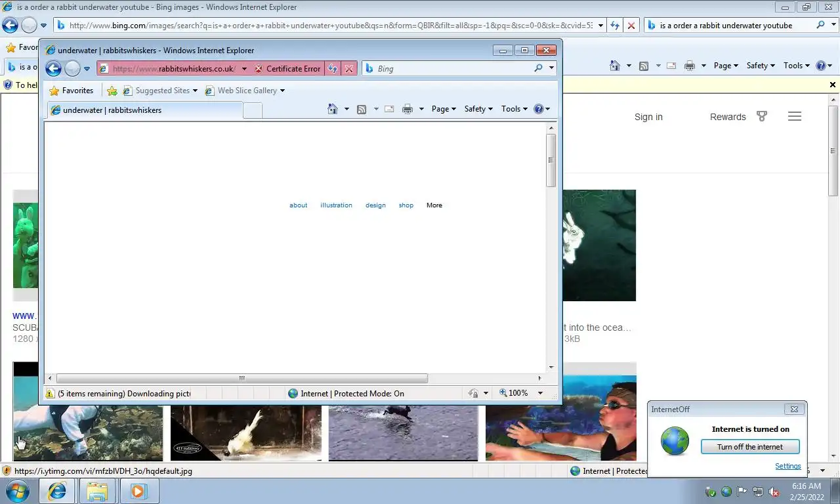The width and height of the screenshot is (840, 504).
Task: Open Safety menu in rabbitswhiskers window
Action: tap(478, 109)
